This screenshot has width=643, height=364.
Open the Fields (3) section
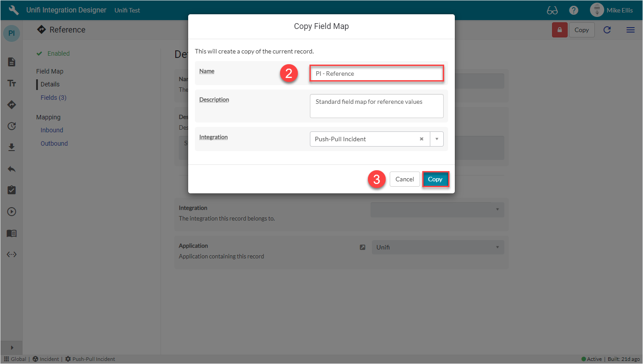(54, 98)
